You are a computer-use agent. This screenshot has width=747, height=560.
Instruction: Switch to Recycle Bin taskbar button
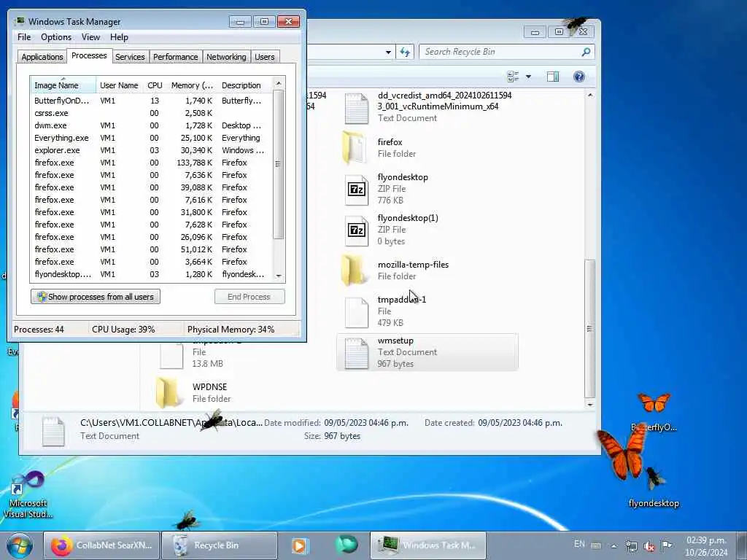coord(219,545)
